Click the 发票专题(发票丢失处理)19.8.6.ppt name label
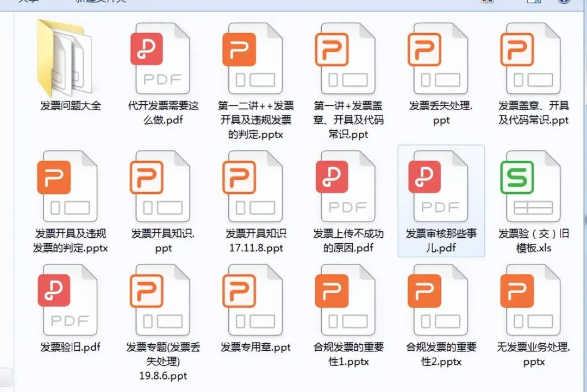Viewport: 587px width, 392px height. coord(163,362)
